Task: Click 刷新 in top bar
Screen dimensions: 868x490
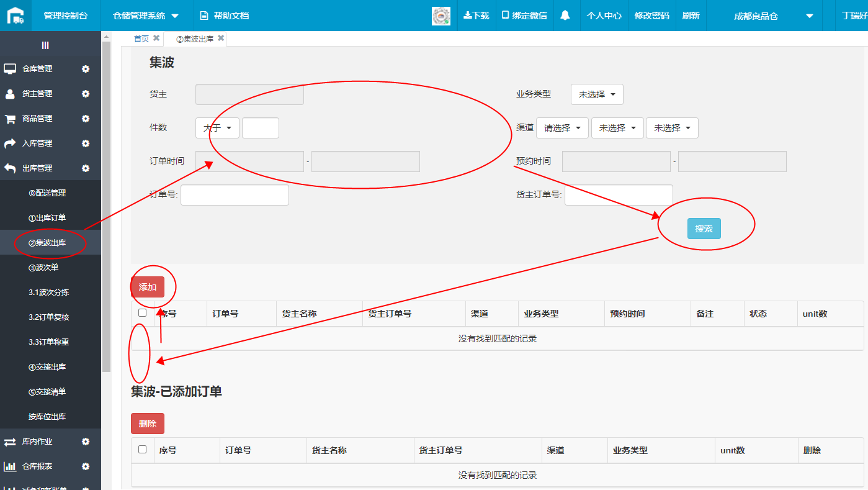Action: click(691, 16)
